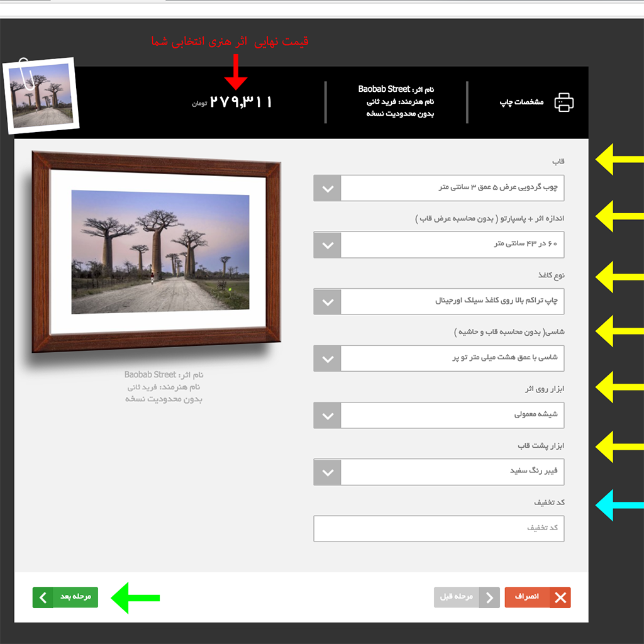Image resolution: width=644 pixels, height=644 pixels.
Task: Click the قاب field label
Action: coord(558,162)
